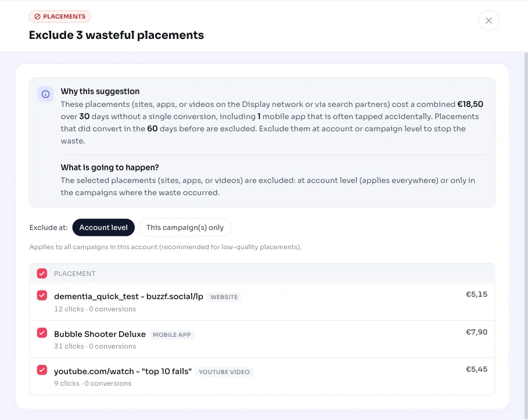Click the Exclude at: label
Viewport: 528px width, 420px height.
click(48, 227)
